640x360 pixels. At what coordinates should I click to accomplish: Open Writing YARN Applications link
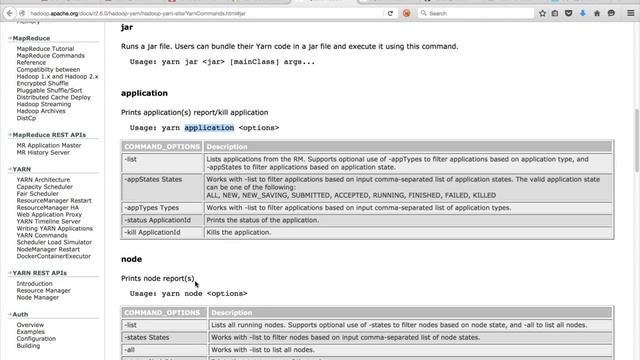point(54,228)
